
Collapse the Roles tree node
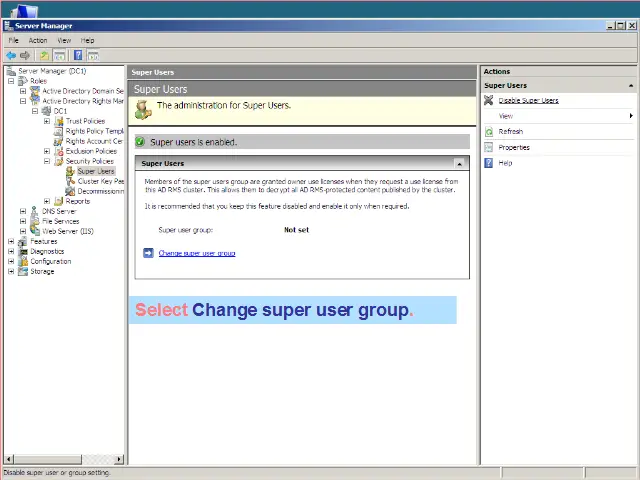11,81
